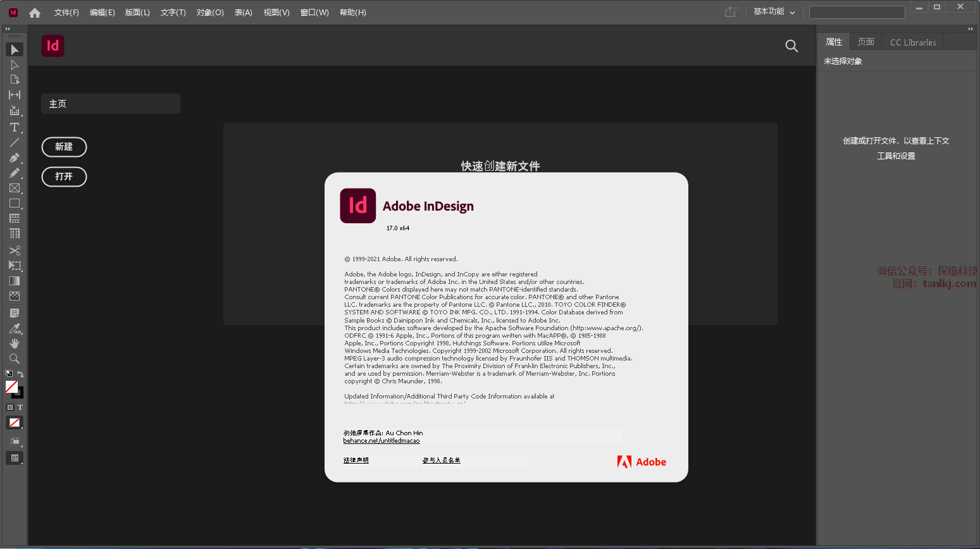
Task: Swap fill and stroke colors
Action: [20, 374]
